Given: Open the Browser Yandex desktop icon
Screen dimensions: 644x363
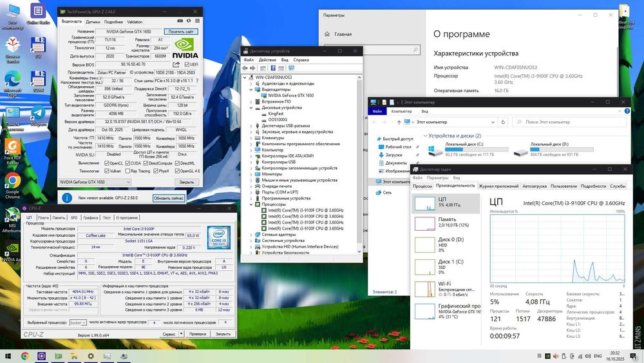Looking at the screenshot, I should point(12,50).
